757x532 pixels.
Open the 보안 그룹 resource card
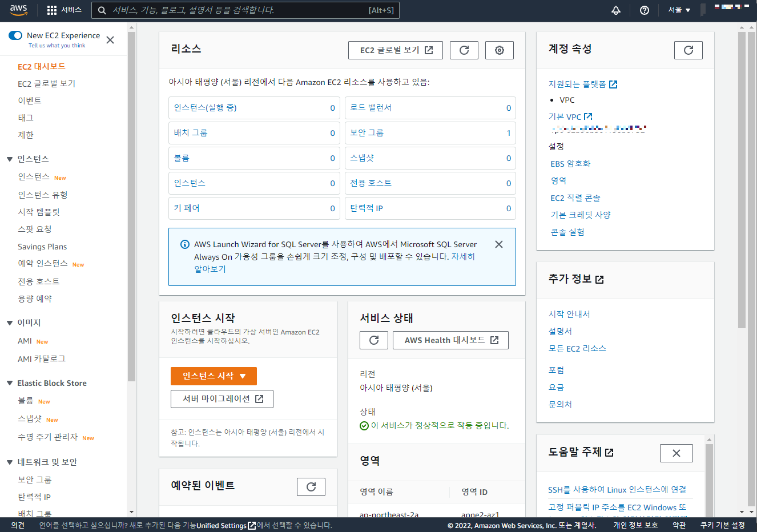[x=430, y=133]
